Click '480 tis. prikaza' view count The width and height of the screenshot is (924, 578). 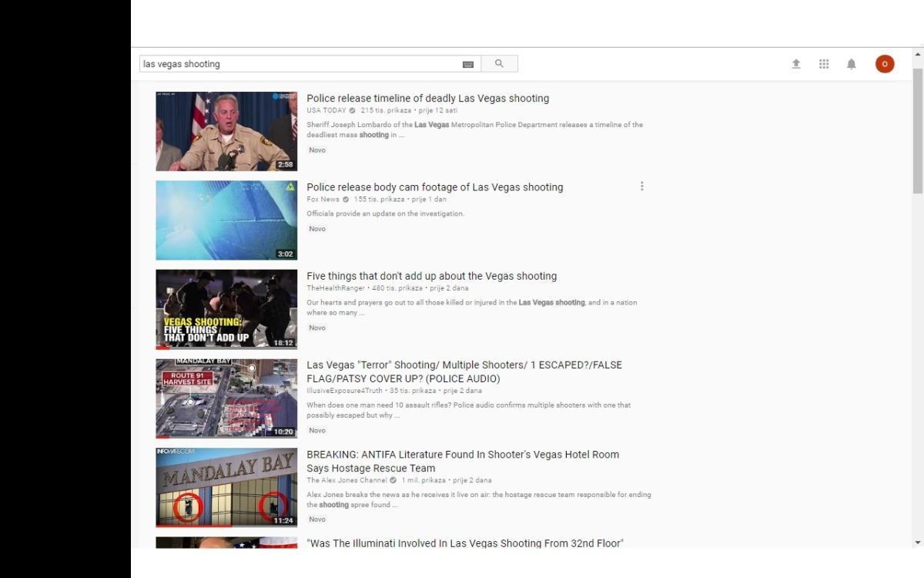(399, 288)
